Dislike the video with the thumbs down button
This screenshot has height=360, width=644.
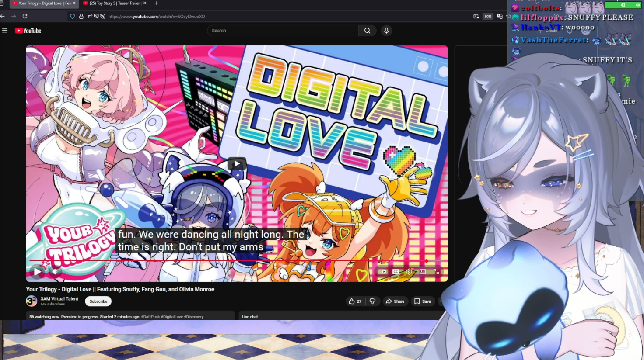[372, 301]
